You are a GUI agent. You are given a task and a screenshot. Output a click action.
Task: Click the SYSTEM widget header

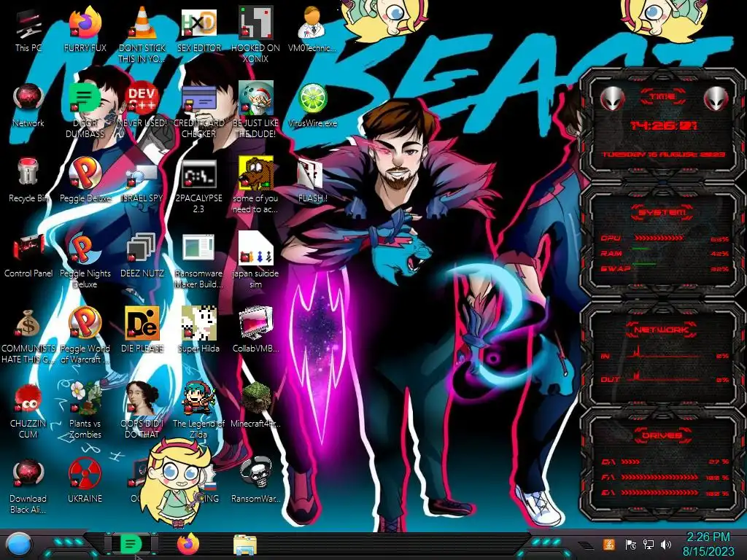click(662, 212)
